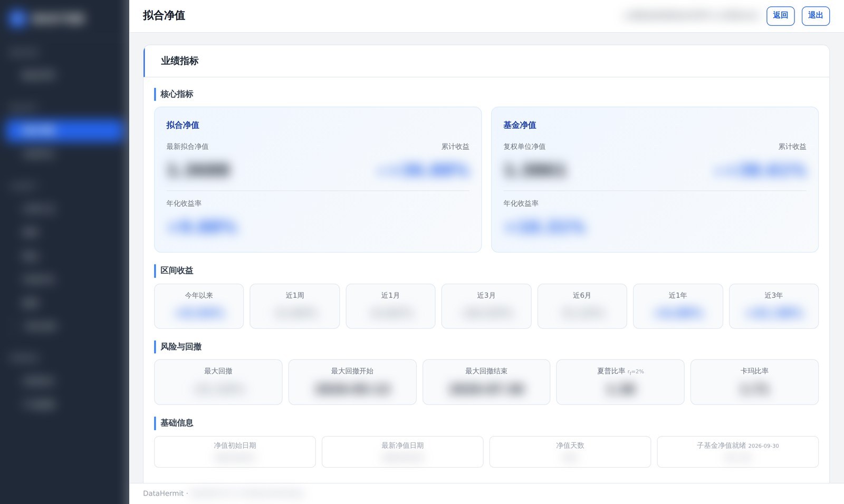This screenshot has width=844, height=504.
Task: Select the 近3年 return card
Action: [x=774, y=306]
